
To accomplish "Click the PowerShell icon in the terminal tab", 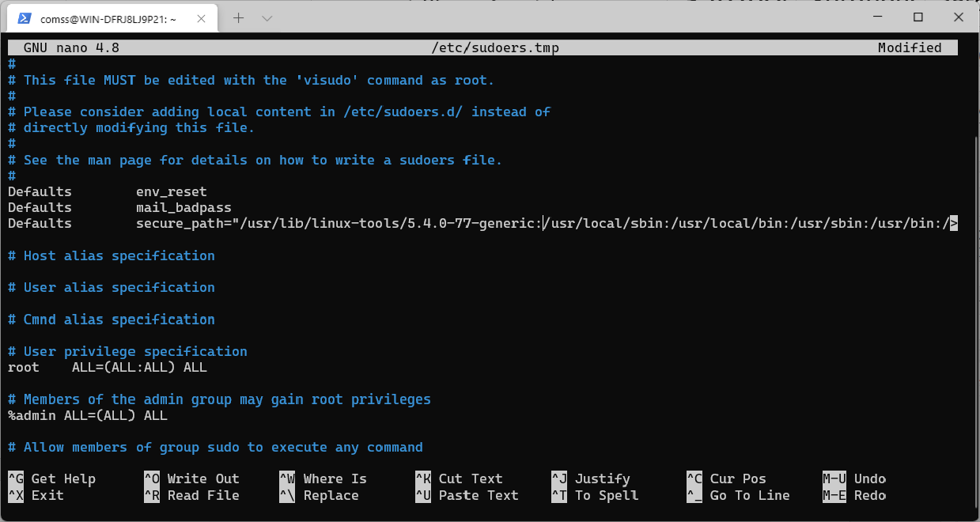I will click(25, 17).
